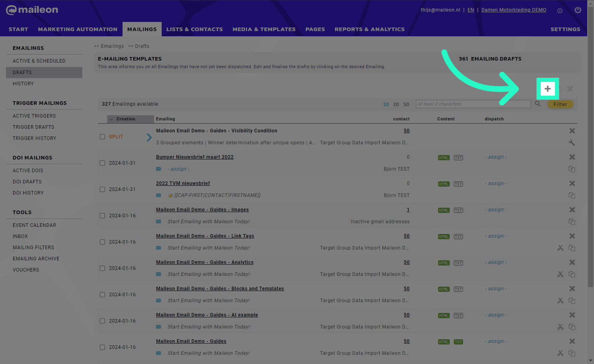Click envelope icon under Guides - Images

(x=158, y=222)
